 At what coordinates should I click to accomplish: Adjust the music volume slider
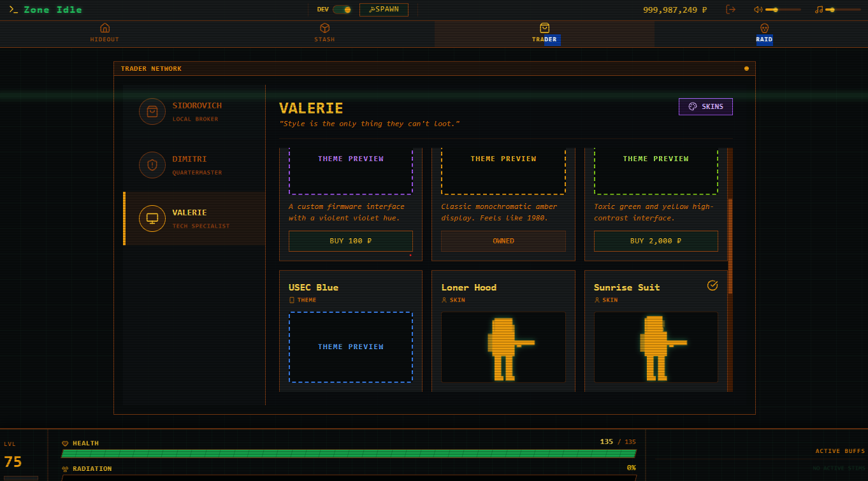(x=843, y=10)
